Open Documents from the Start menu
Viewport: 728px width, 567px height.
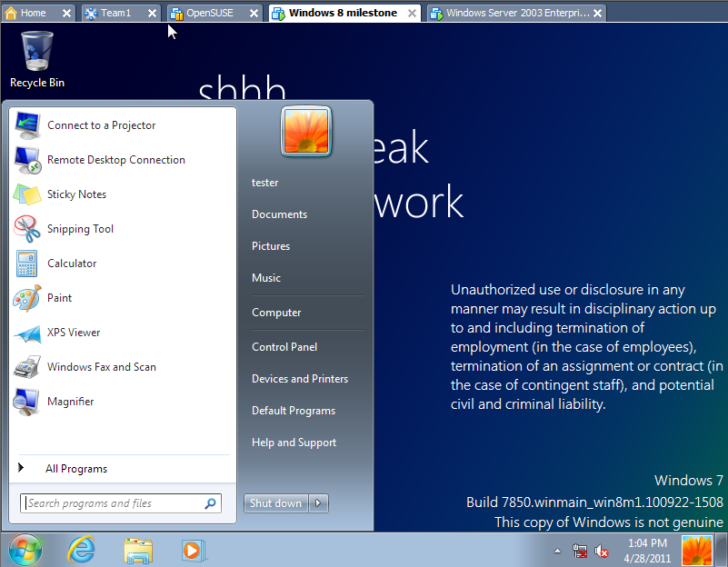(x=280, y=214)
